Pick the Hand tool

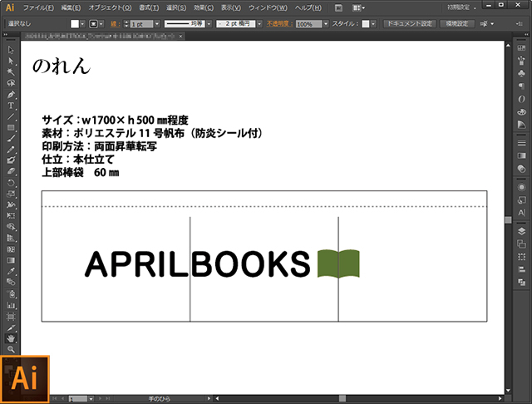click(x=11, y=338)
